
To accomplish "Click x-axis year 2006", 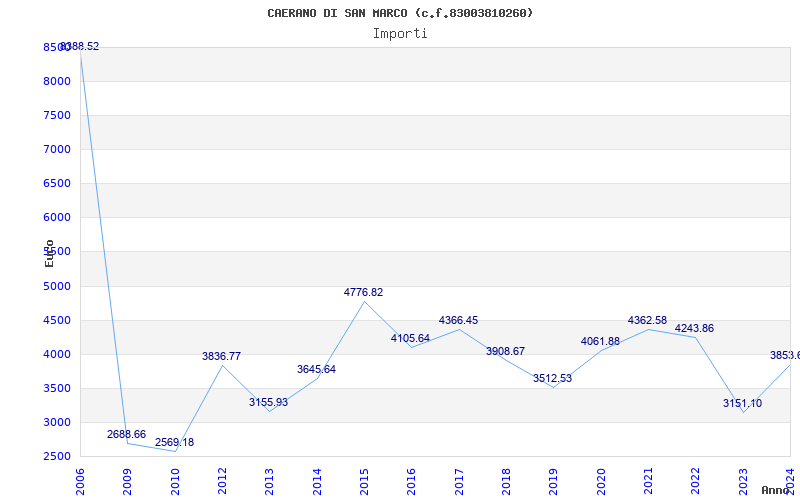I will (80, 481).
